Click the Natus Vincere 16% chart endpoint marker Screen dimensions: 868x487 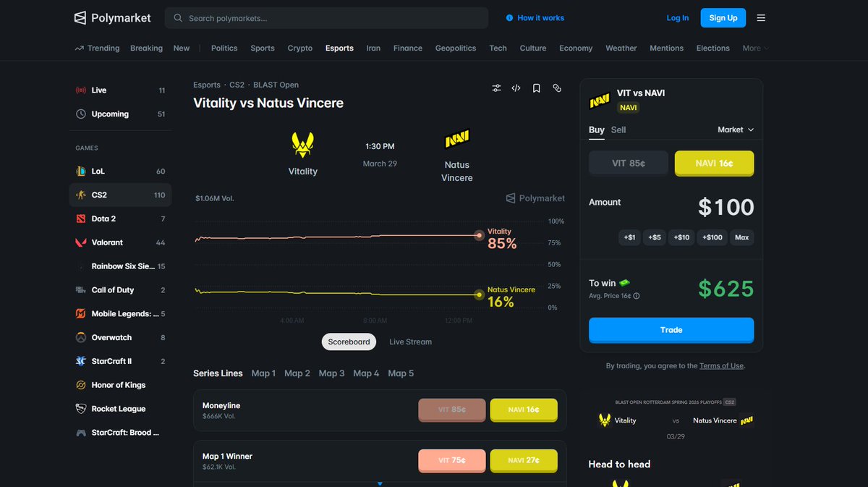(x=479, y=295)
